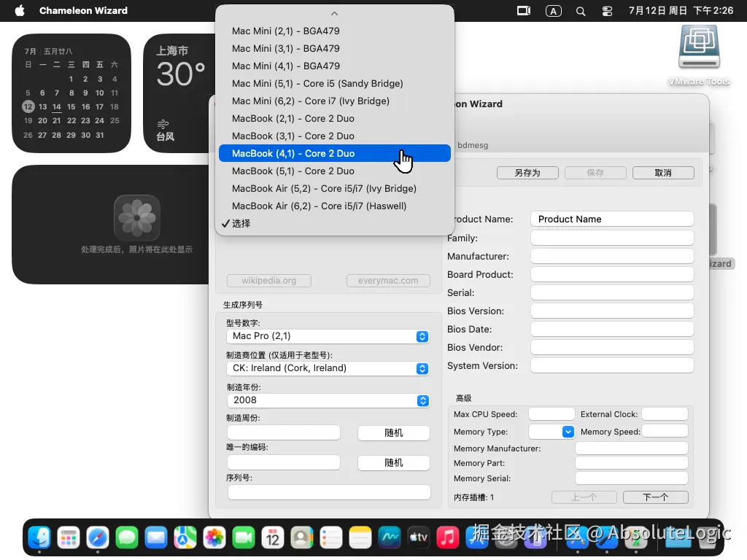Click the 上一个 memory slot button
The image size is (747, 560).
(584, 497)
